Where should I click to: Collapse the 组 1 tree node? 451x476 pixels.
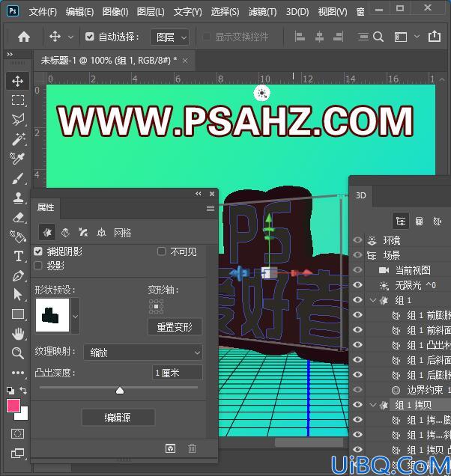tap(373, 300)
